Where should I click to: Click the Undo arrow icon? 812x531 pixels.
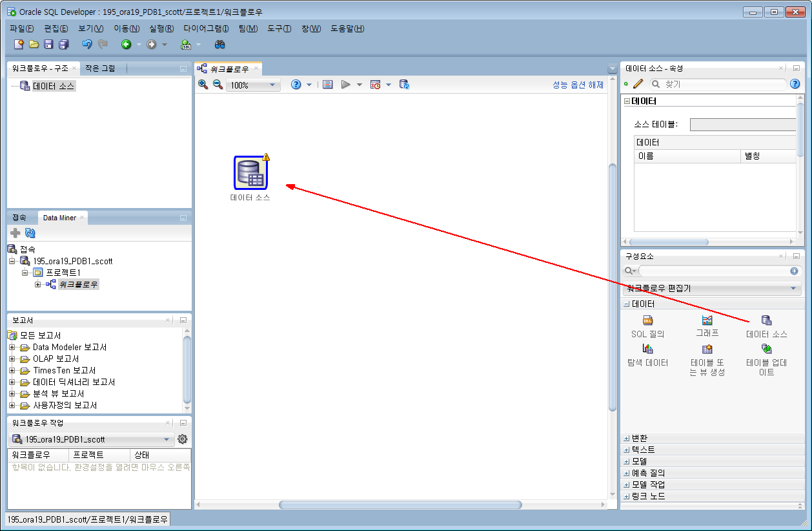[87, 45]
